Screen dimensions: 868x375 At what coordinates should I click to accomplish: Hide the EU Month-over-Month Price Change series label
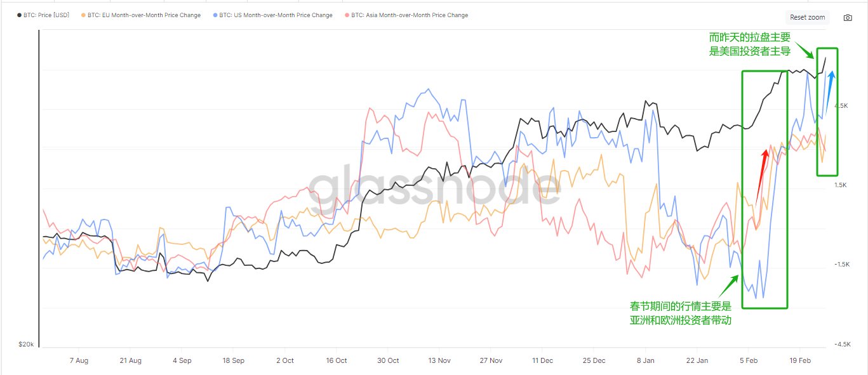[144, 15]
